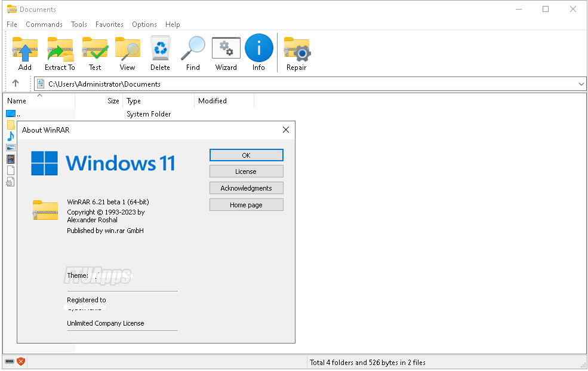Go up one folder level
Viewport: 588px width, 371px height.
tap(16, 83)
